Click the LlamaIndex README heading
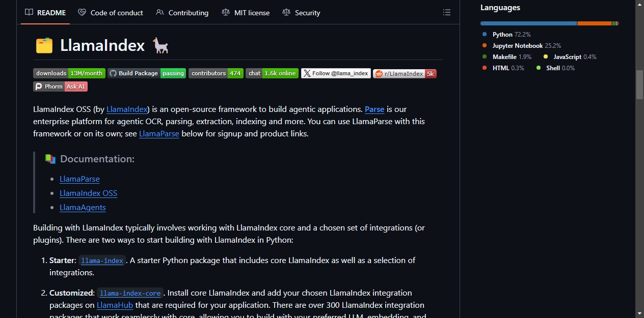644x318 pixels. coord(102,45)
